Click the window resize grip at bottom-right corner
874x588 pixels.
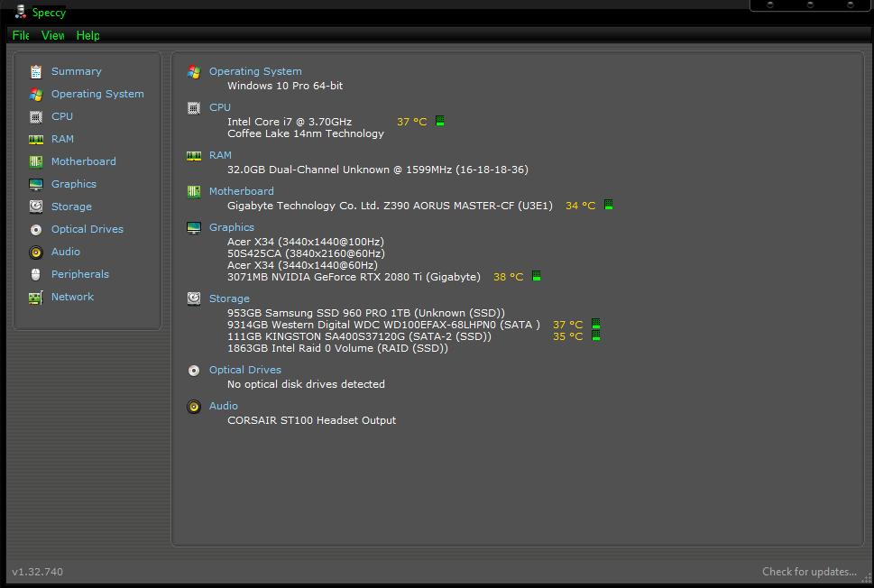pos(866,580)
